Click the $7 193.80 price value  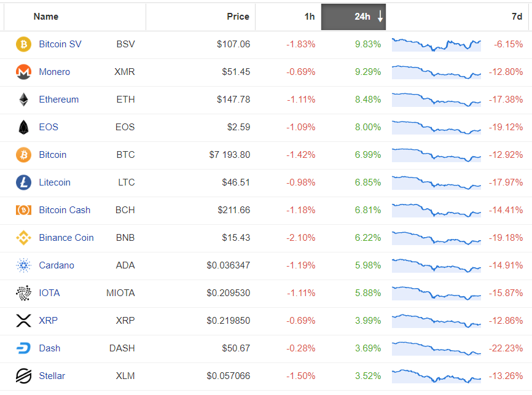(x=230, y=155)
